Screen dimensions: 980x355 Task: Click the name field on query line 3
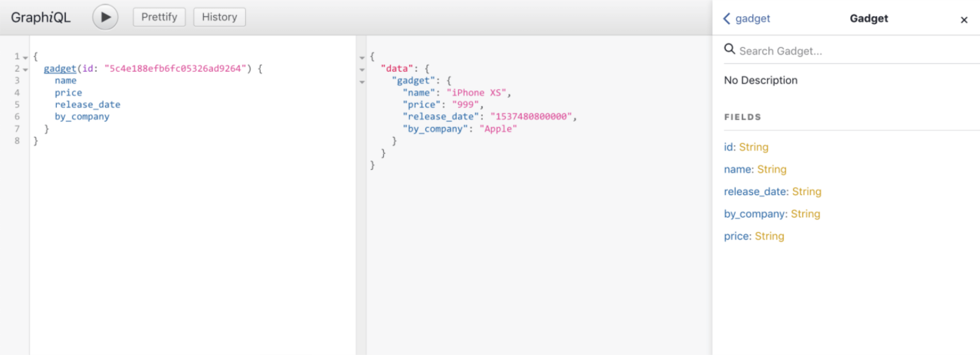(x=65, y=81)
